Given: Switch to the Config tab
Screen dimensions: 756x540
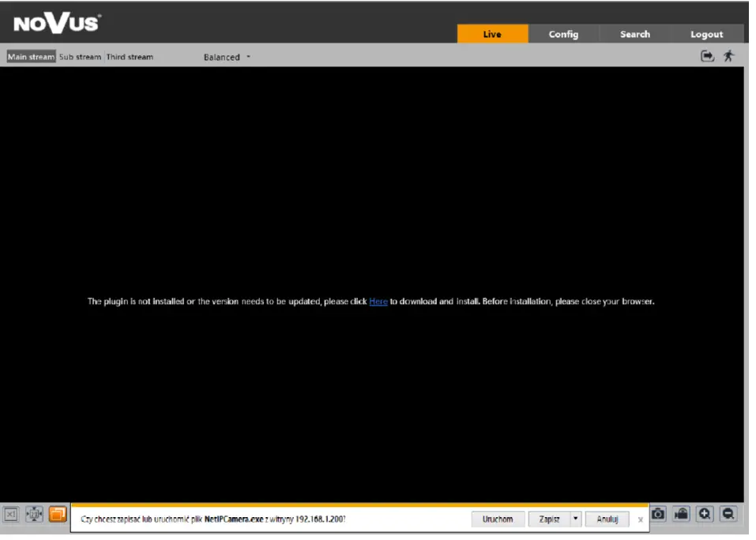Looking at the screenshot, I should pos(563,34).
